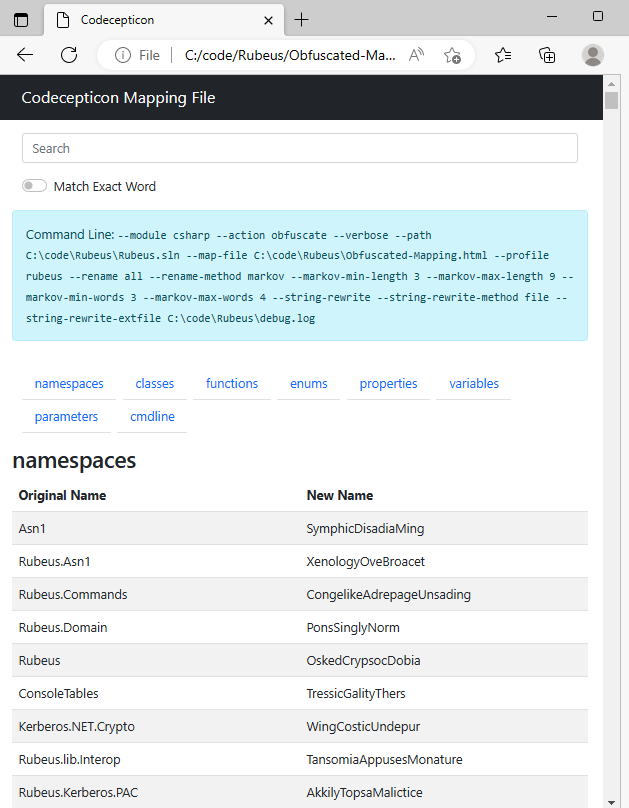This screenshot has height=808, width=629.
Task: Select the Rubeus.lib.Interop cell
Action: [x=156, y=760]
